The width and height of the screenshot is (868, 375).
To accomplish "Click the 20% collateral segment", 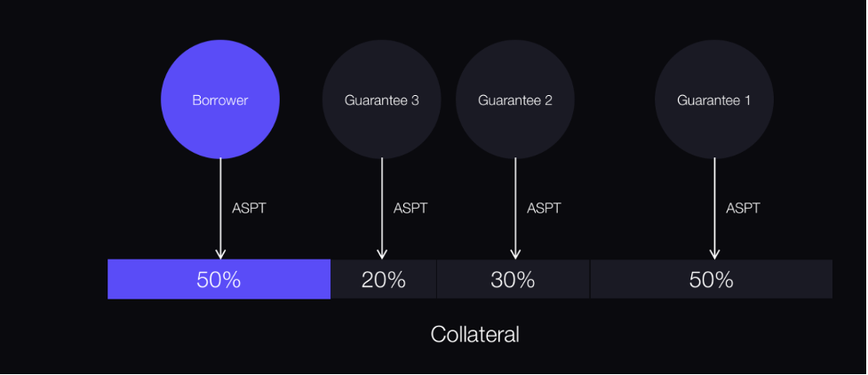I will pos(384,279).
